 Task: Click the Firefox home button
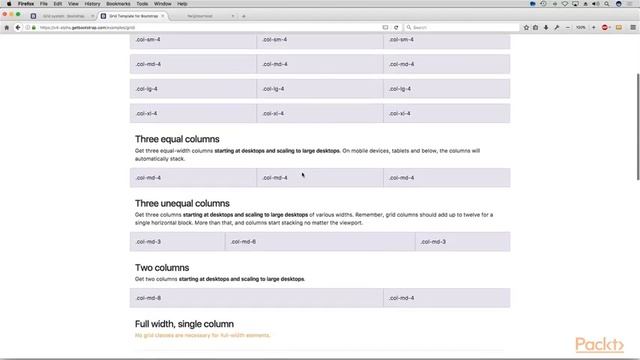pos(7,27)
